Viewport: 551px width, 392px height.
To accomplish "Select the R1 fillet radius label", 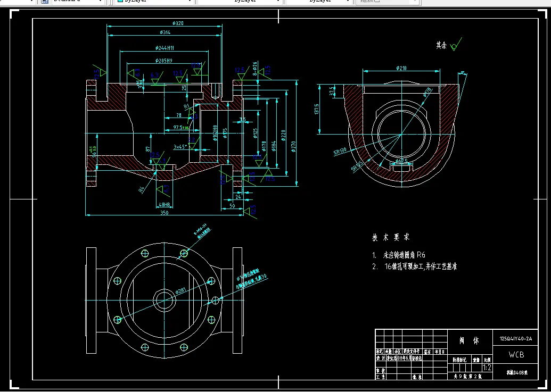I will click(187, 106).
